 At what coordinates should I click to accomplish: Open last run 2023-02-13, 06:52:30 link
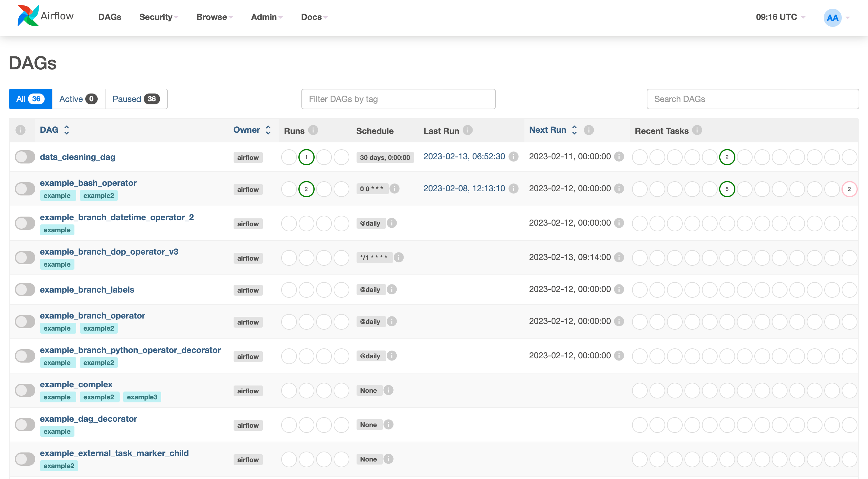click(464, 157)
